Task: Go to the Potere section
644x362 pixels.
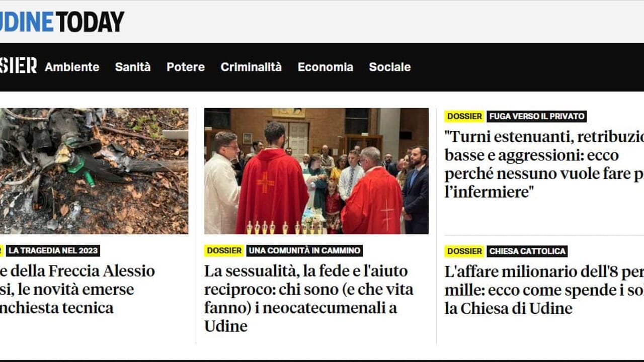Action: 186,67
